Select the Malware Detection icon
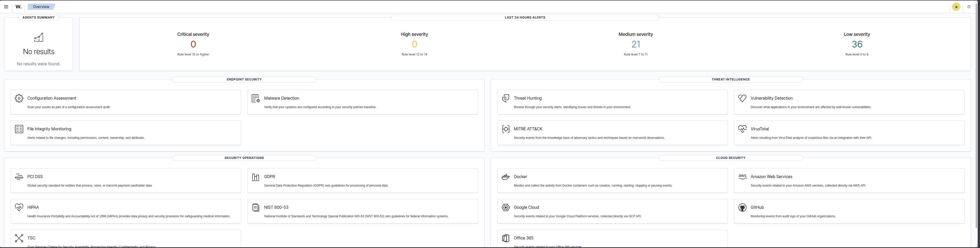The height and width of the screenshot is (248, 980). (256, 99)
